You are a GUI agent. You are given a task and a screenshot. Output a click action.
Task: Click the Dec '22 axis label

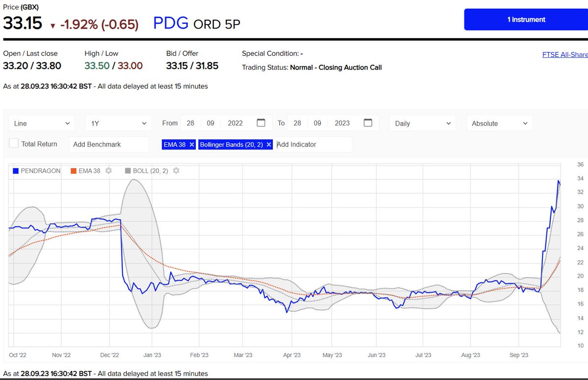coord(110,355)
